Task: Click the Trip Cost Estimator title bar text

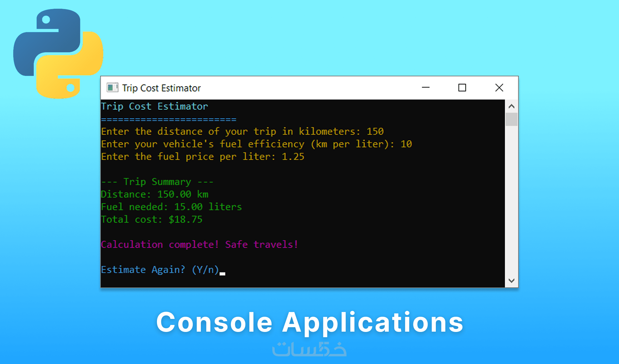Action: tap(161, 88)
